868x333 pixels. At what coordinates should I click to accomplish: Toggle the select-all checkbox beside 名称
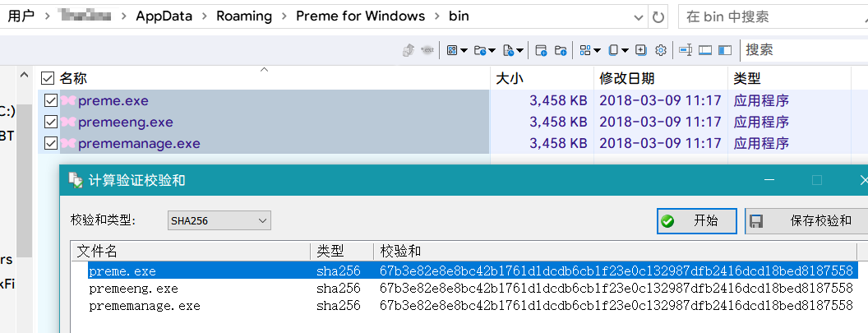coord(48,78)
